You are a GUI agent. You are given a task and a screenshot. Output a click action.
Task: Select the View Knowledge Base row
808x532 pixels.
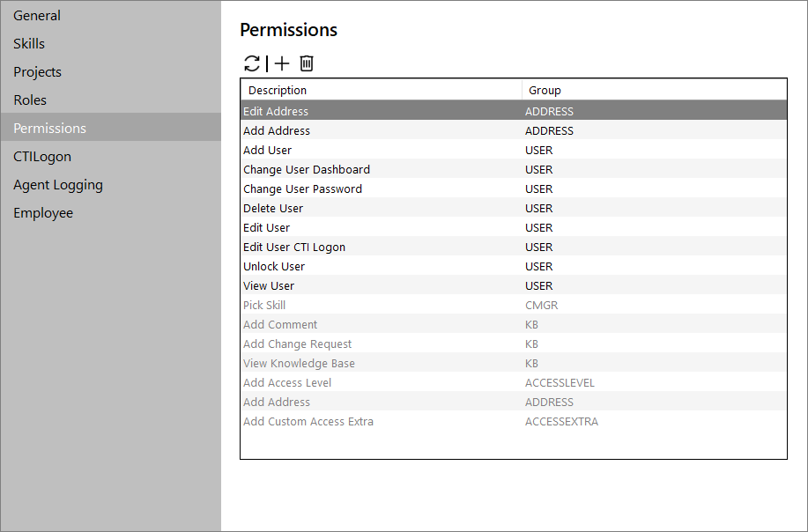(514, 363)
